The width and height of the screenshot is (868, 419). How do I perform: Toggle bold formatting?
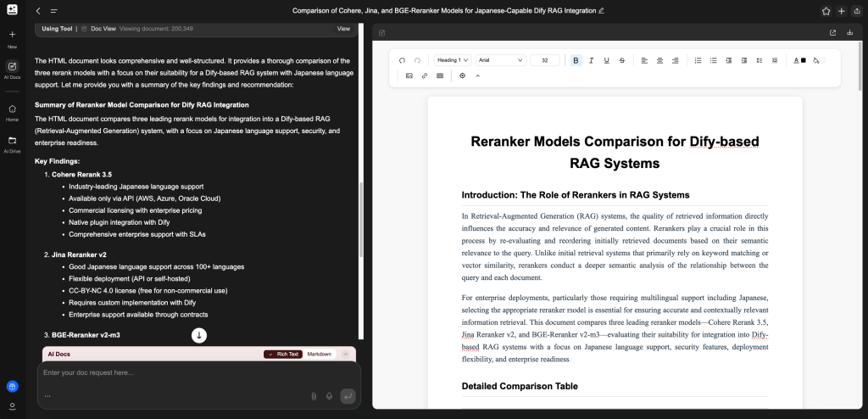click(x=576, y=60)
